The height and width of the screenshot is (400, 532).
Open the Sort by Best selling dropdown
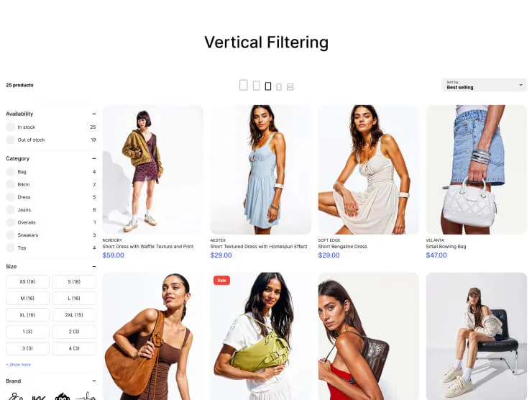[485, 85]
